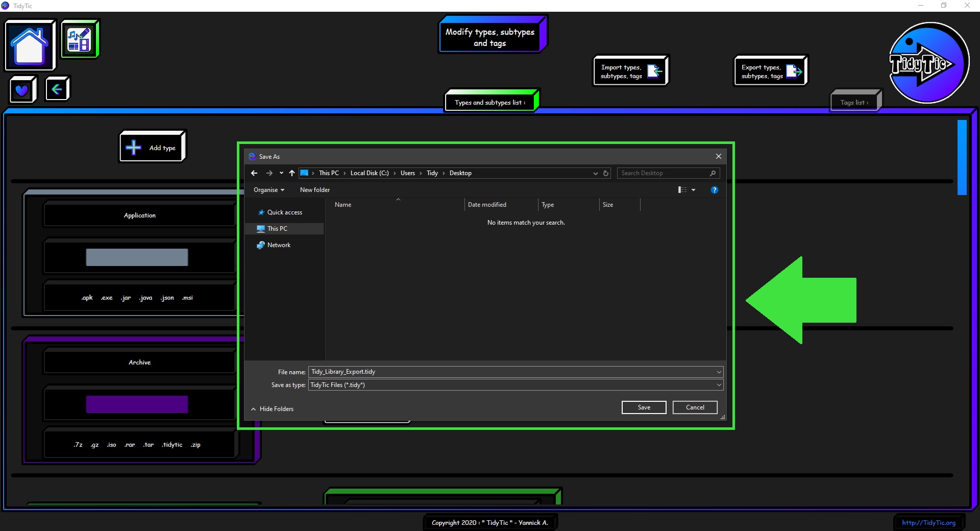Click the export arrow icon
The image size is (980, 531).
(794, 71)
